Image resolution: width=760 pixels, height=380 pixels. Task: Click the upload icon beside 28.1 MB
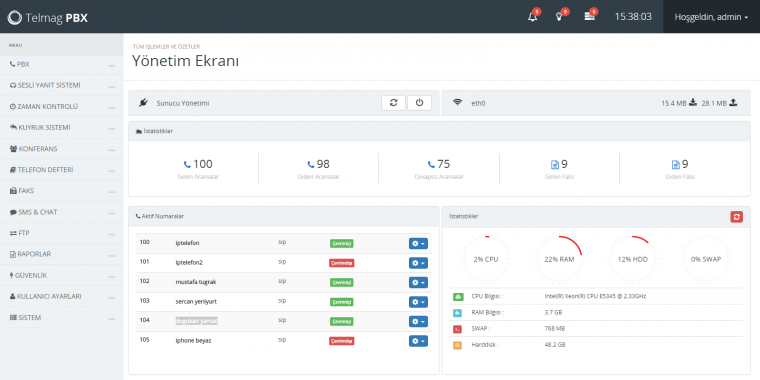pyautogui.click(x=733, y=102)
